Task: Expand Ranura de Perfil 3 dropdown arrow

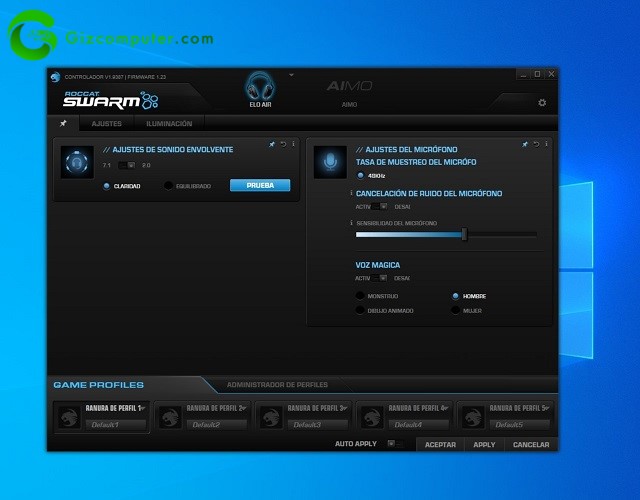Action: coord(345,408)
